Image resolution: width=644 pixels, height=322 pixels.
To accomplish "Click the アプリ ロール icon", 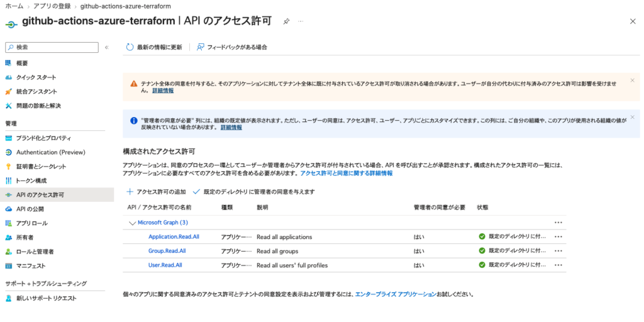I will [x=8, y=223].
